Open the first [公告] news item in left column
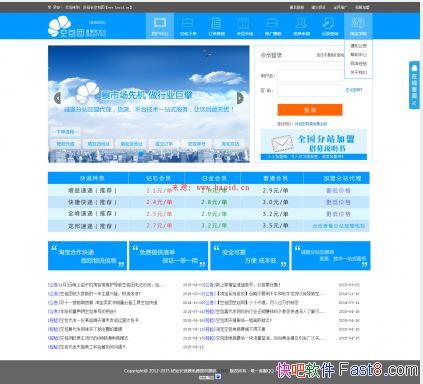Image resolution: width=423 pixels, height=384 pixels. point(107,285)
